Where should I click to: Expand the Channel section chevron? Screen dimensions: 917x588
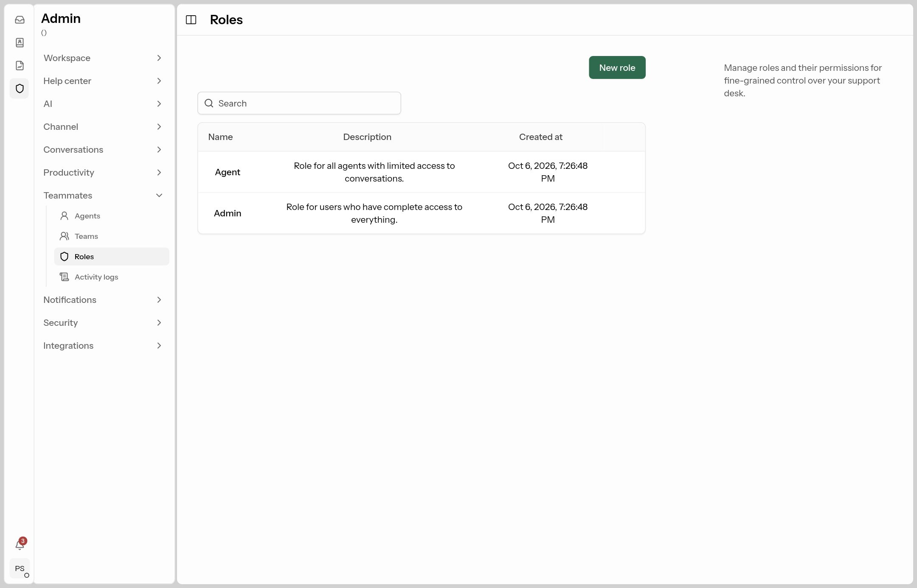(x=159, y=127)
